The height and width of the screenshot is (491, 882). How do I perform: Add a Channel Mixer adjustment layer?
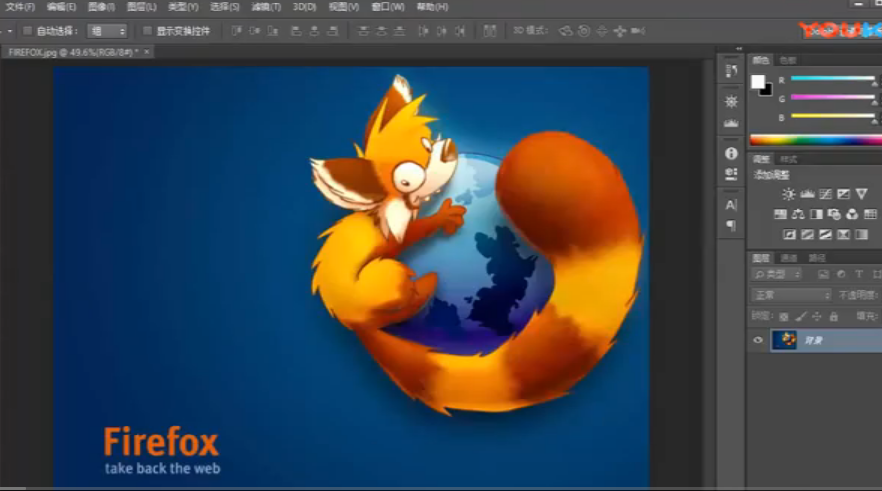[x=852, y=214]
